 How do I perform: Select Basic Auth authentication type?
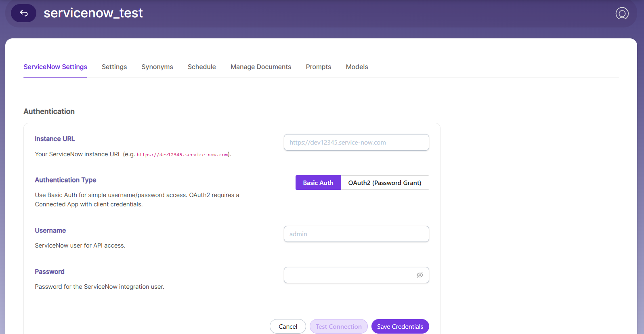click(318, 183)
